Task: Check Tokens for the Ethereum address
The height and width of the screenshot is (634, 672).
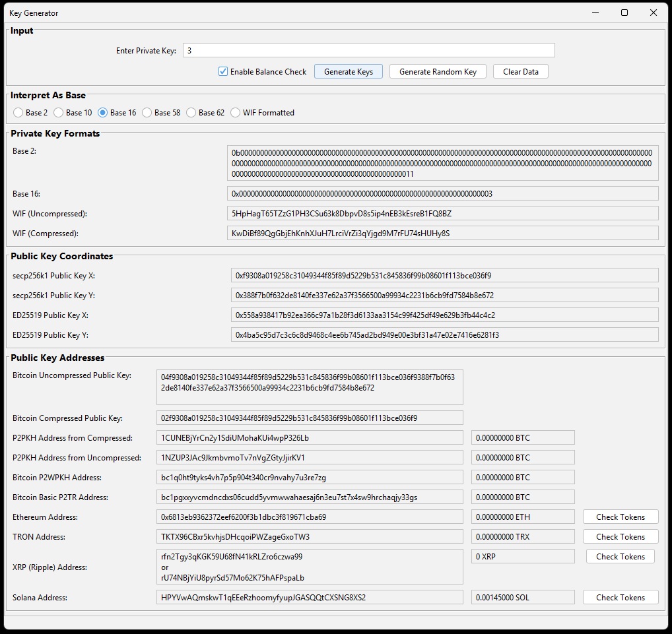Action: [x=620, y=517]
